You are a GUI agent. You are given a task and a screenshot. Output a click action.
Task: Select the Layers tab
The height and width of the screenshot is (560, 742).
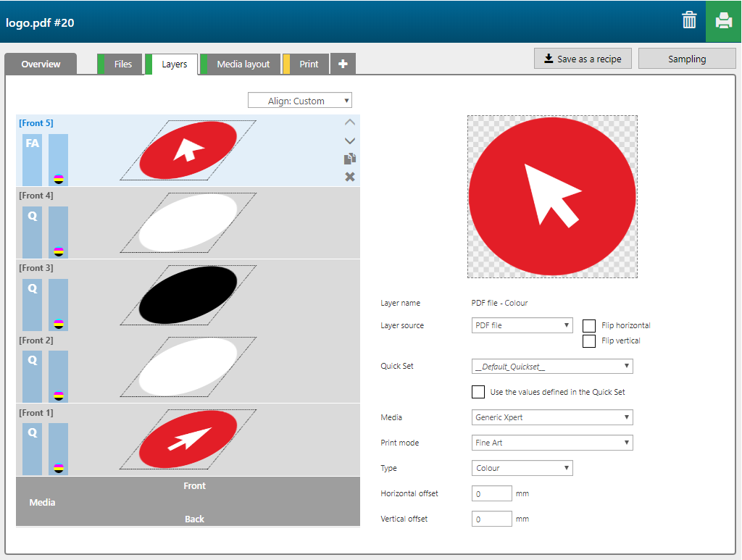pyautogui.click(x=171, y=64)
